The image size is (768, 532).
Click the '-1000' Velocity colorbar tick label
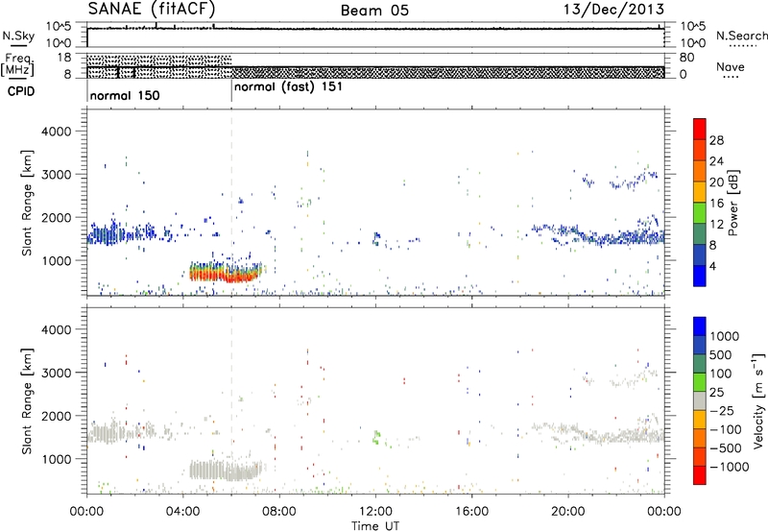click(729, 467)
